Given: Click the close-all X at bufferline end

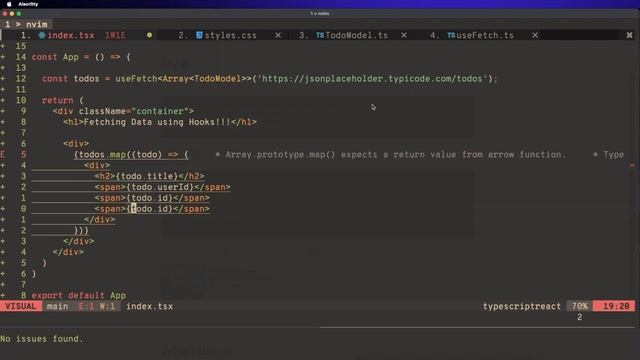Looking at the screenshot, I should 629,36.
